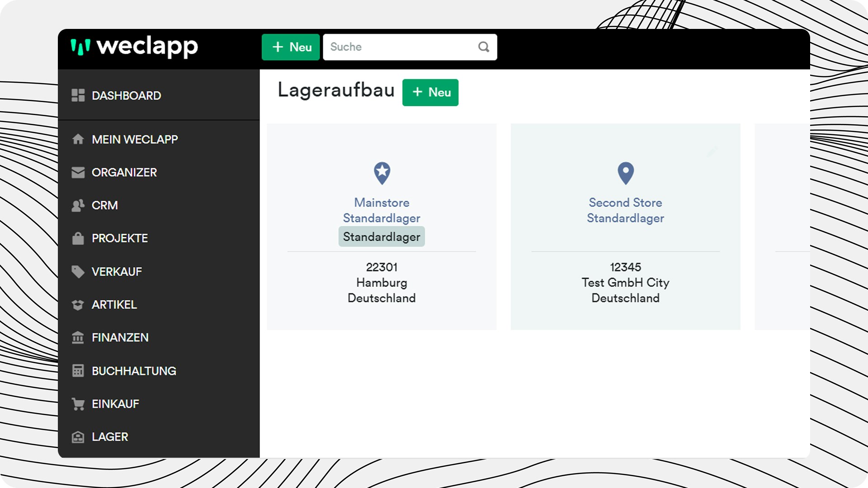The width and height of the screenshot is (868, 488).
Task: Click the map pin on Second Store
Action: coord(626,173)
